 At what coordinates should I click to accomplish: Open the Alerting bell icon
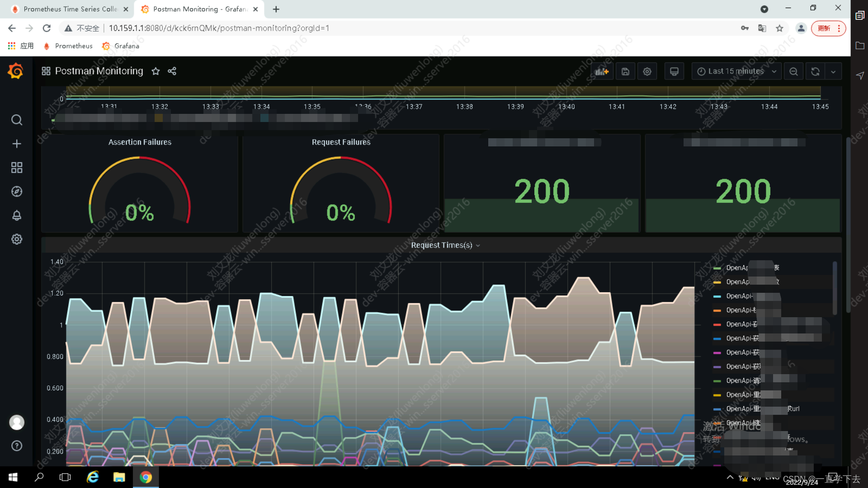[17, 216]
